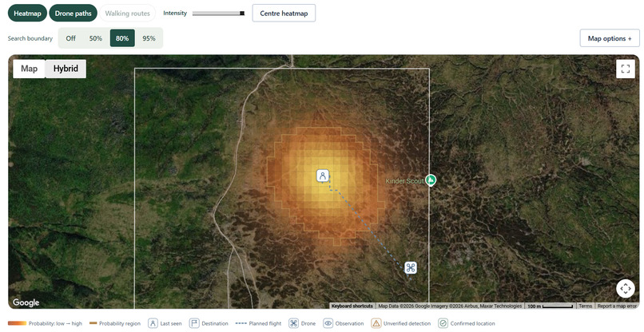Toggle the Drone paths layer

tap(73, 13)
